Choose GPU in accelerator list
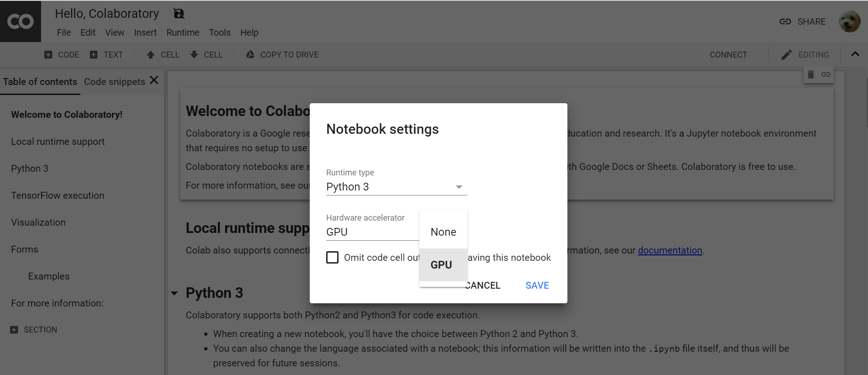Image resolution: width=868 pixels, height=375 pixels. (x=441, y=265)
